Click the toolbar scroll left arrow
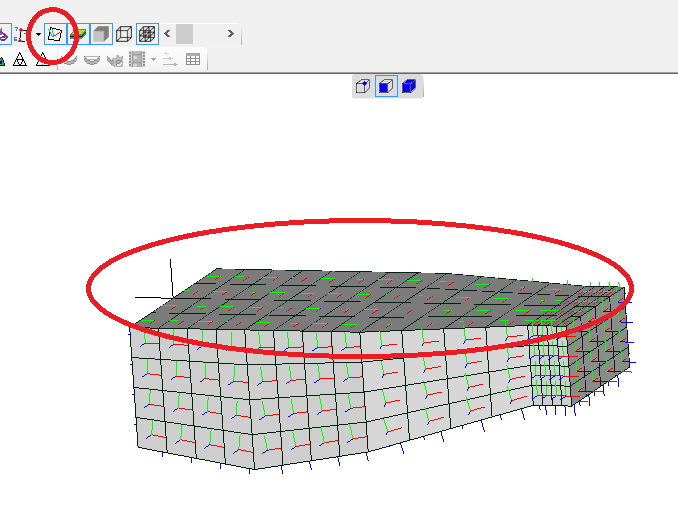The image size is (678, 512). pos(167,34)
